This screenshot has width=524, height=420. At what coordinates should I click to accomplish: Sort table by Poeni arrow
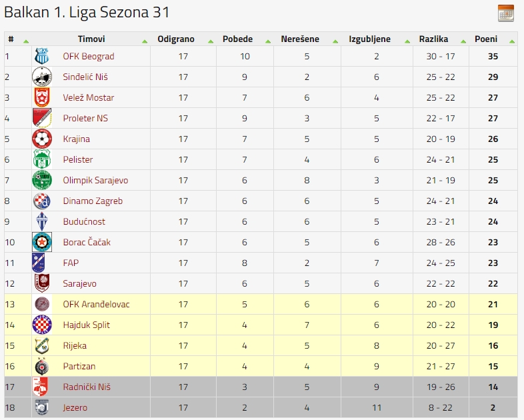click(511, 41)
